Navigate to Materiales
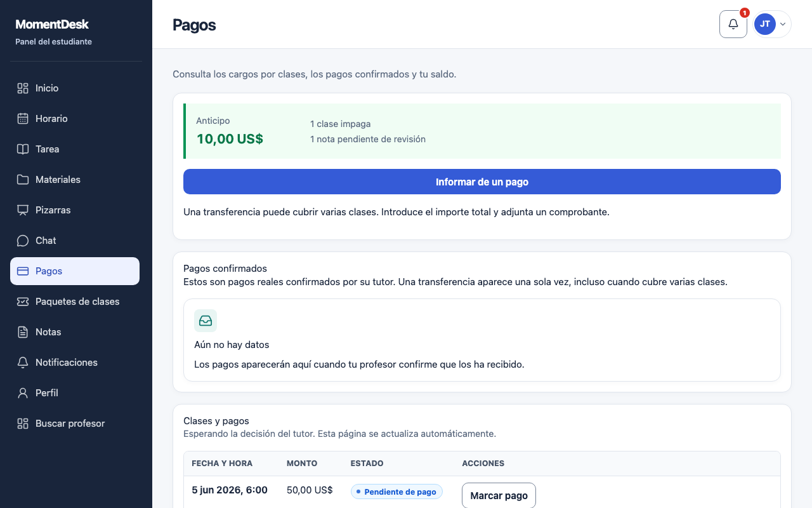The width and height of the screenshot is (812, 508). tap(75, 180)
